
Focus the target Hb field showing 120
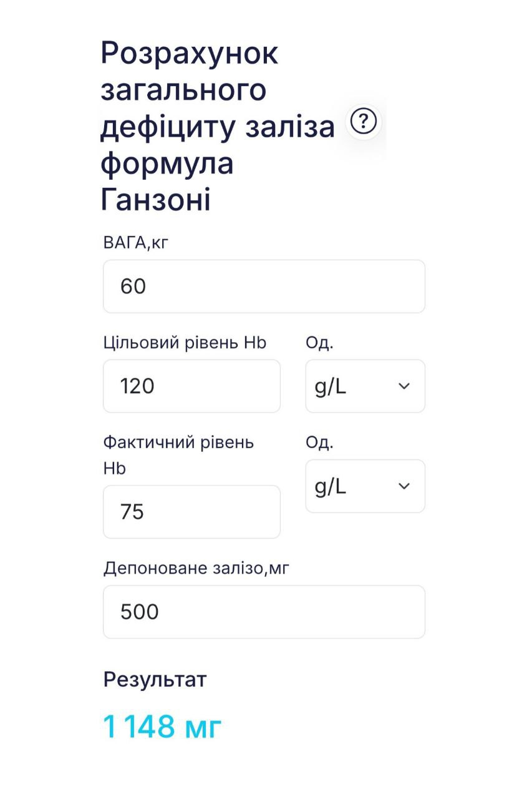pos(191,386)
